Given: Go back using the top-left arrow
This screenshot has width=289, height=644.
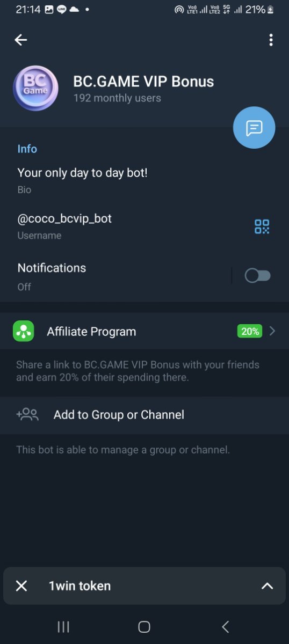Looking at the screenshot, I should 21,40.
